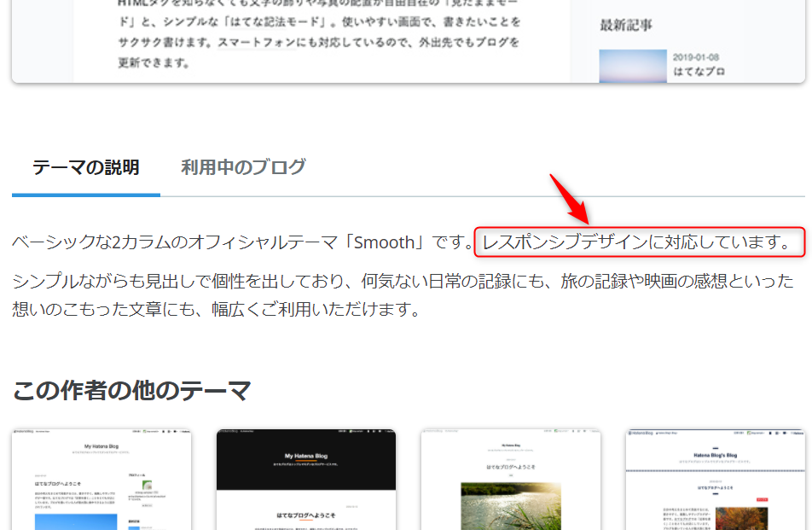Switch to the 利用中のブログ tab
This screenshot has width=812, height=530.
tap(243, 167)
